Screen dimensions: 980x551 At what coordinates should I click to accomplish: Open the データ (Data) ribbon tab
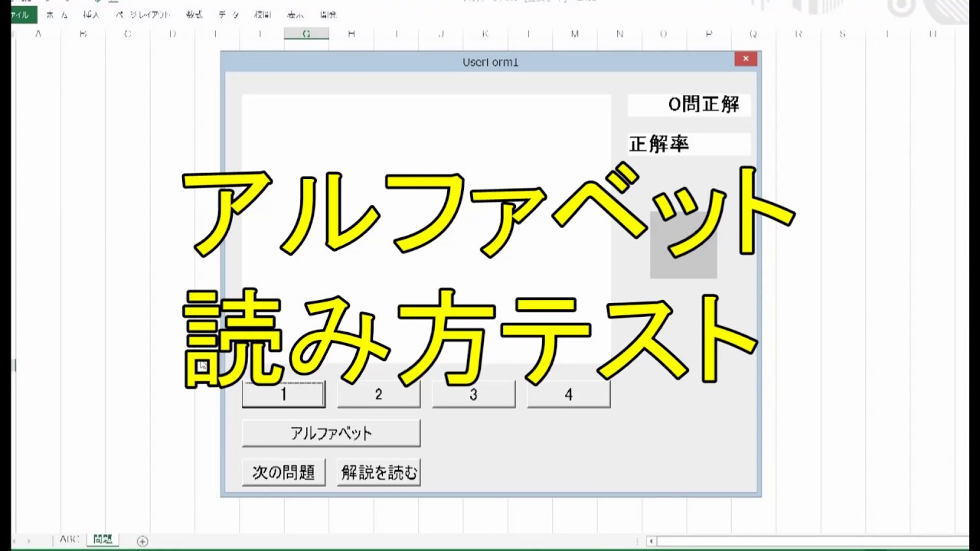(228, 15)
